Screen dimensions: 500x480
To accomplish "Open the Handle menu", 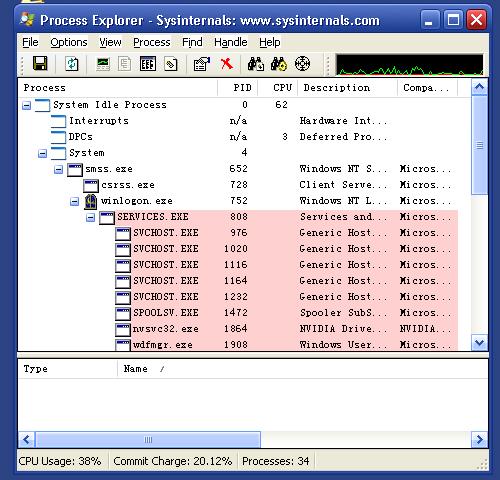I will click(231, 42).
